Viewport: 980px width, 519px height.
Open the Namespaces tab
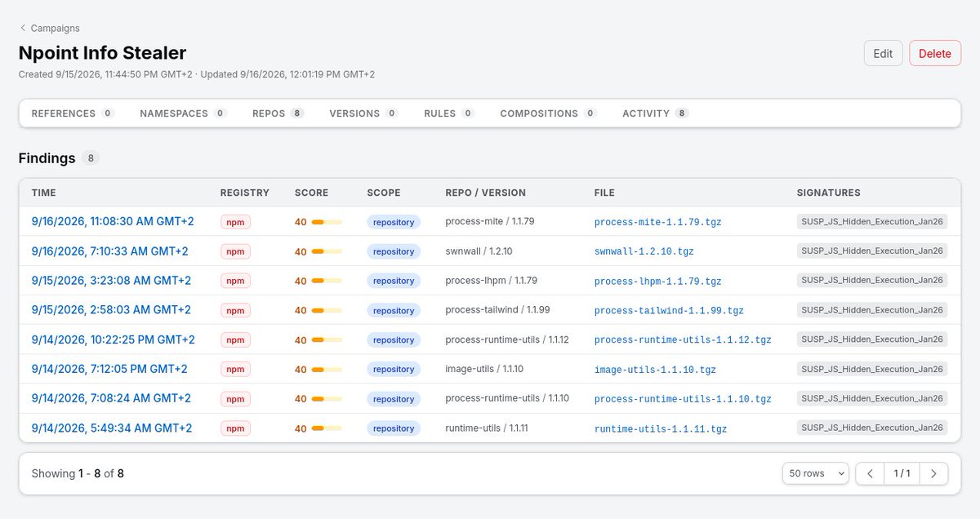click(183, 113)
